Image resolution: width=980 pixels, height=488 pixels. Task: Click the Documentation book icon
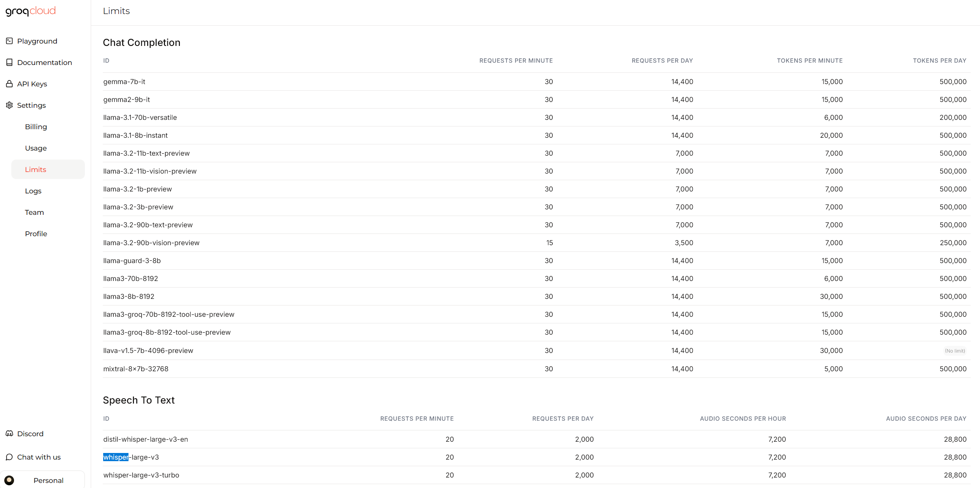tap(9, 62)
